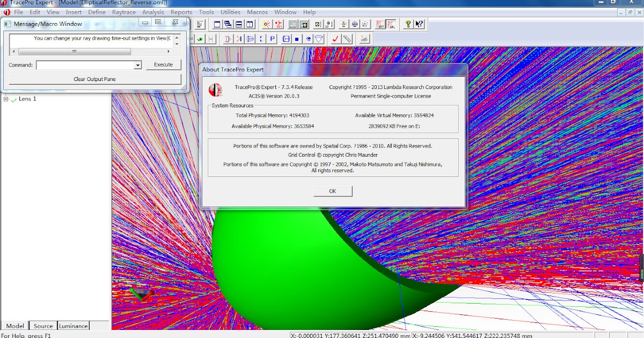The height and width of the screenshot is (338, 644).
Task: Click the tile windows horizontally icon
Action: pyautogui.click(x=239, y=24)
